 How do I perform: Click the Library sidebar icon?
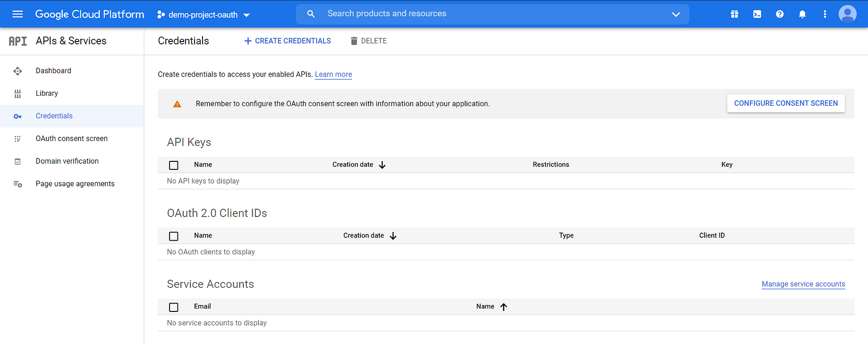click(17, 93)
